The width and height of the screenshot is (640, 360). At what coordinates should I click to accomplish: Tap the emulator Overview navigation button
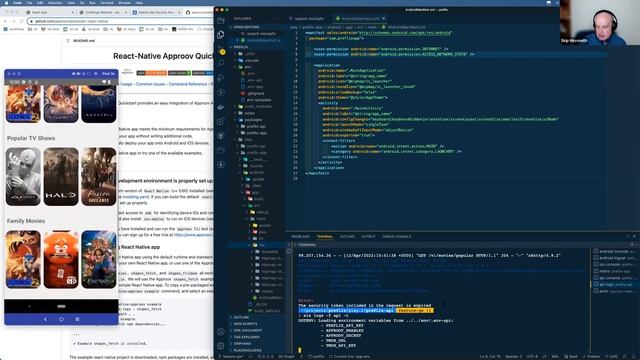(x=77, y=319)
